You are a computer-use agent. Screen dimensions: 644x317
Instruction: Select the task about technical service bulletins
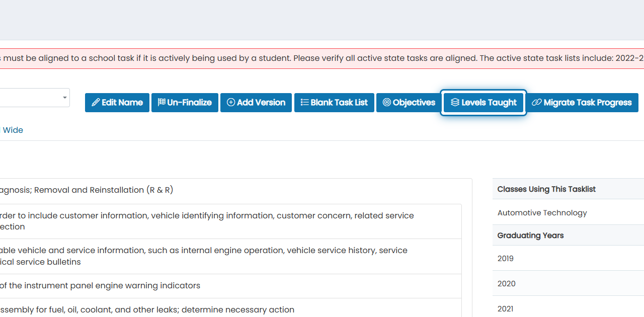coord(230,257)
